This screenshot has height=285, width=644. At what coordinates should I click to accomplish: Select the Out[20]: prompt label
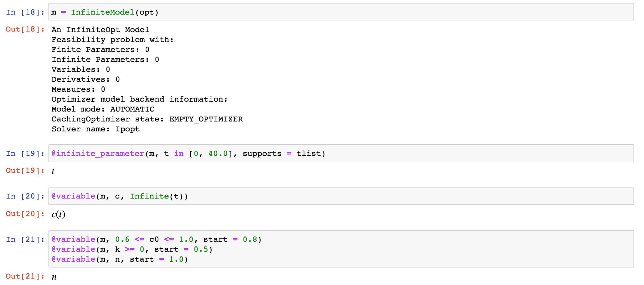tap(25, 214)
